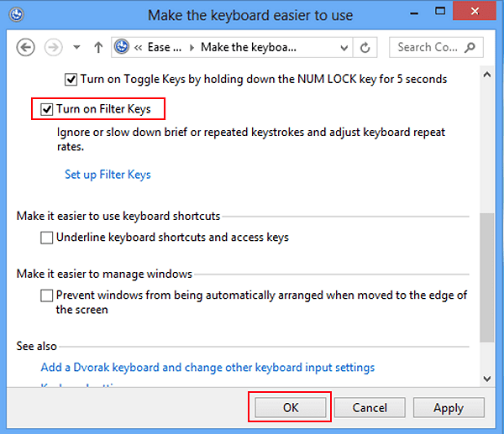Check Prevent windows from being automatically arranged
Screen dimensions: 504x434
tap(47, 295)
